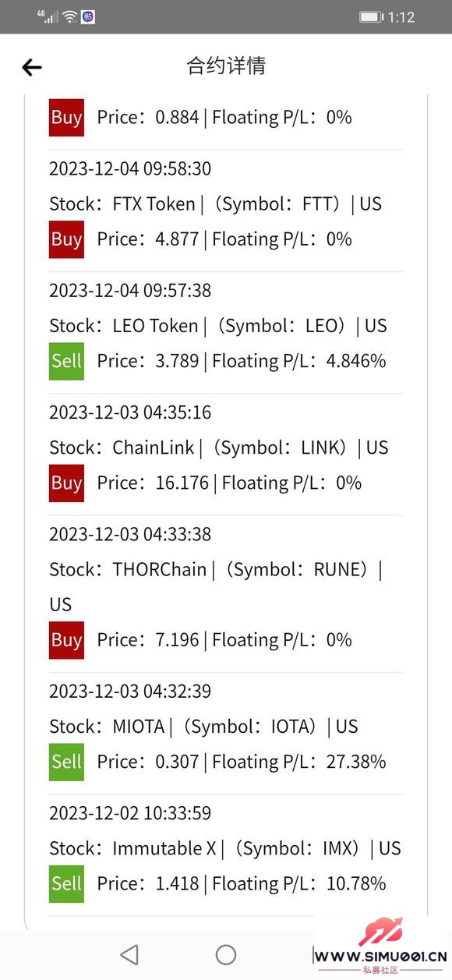Image resolution: width=452 pixels, height=980 pixels.
Task: Open the 合约详情 page title
Action: pos(226,65)
